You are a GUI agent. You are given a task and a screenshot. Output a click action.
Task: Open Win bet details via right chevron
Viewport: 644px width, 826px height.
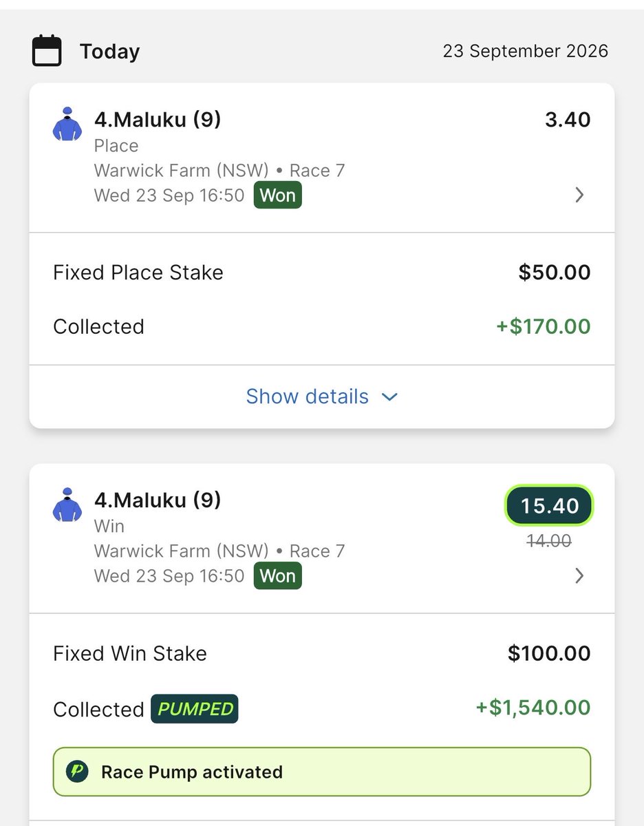pos(579,575)
